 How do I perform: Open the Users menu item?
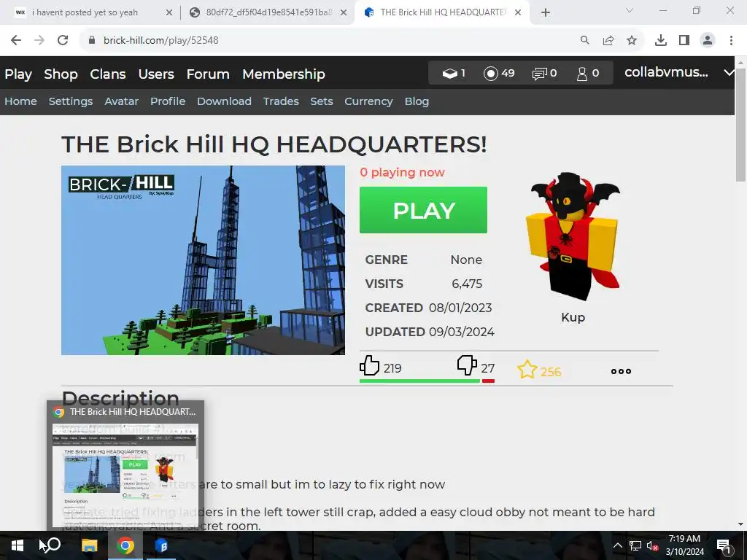click(x=156, y=74)
